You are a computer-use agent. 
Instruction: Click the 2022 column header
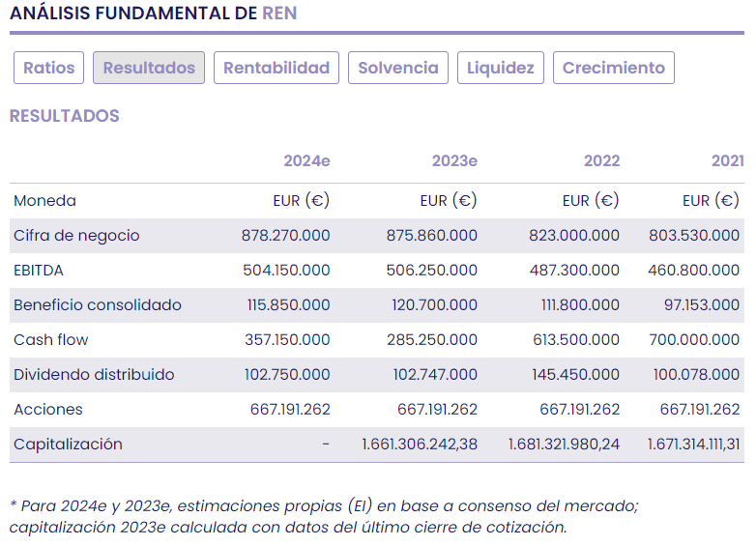[x=601, y=160]
